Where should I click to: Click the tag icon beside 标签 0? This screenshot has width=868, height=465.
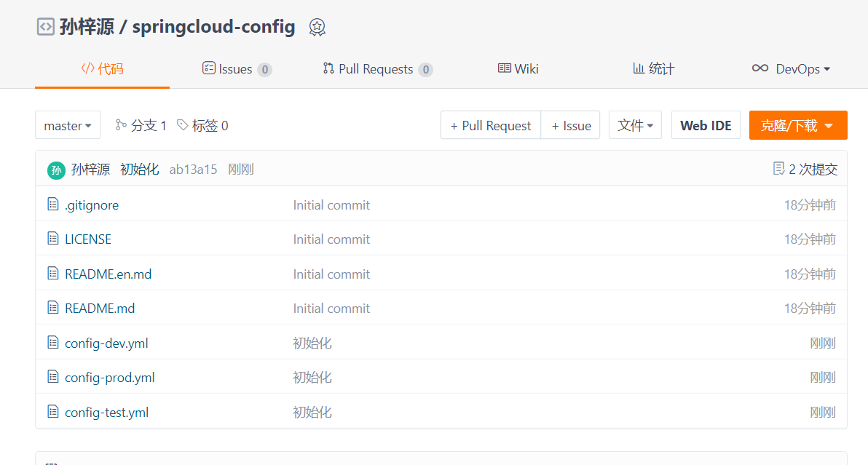tap(183, 125)
